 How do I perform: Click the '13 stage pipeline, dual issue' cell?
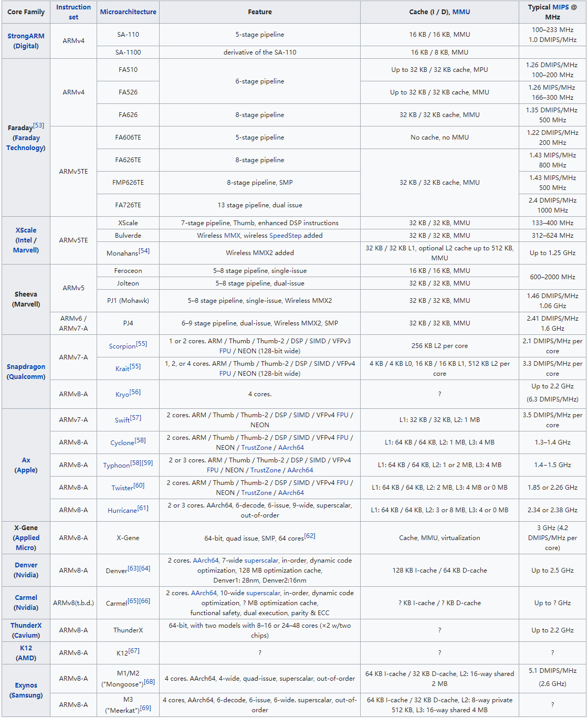click(x=260, y=205)
